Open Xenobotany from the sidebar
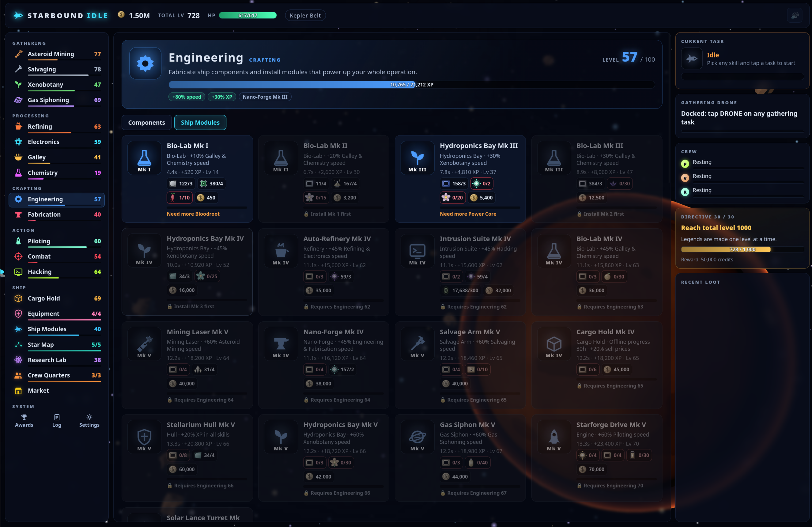Viewport: 812px width, 527px height. coord(57,85)
